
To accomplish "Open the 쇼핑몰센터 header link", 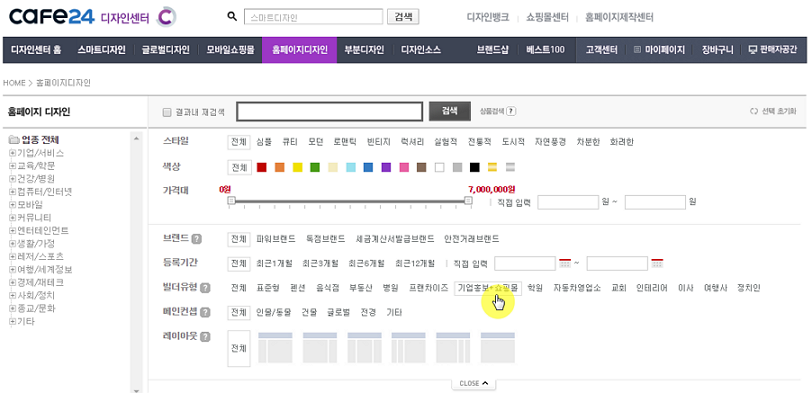I will [547, 17].
